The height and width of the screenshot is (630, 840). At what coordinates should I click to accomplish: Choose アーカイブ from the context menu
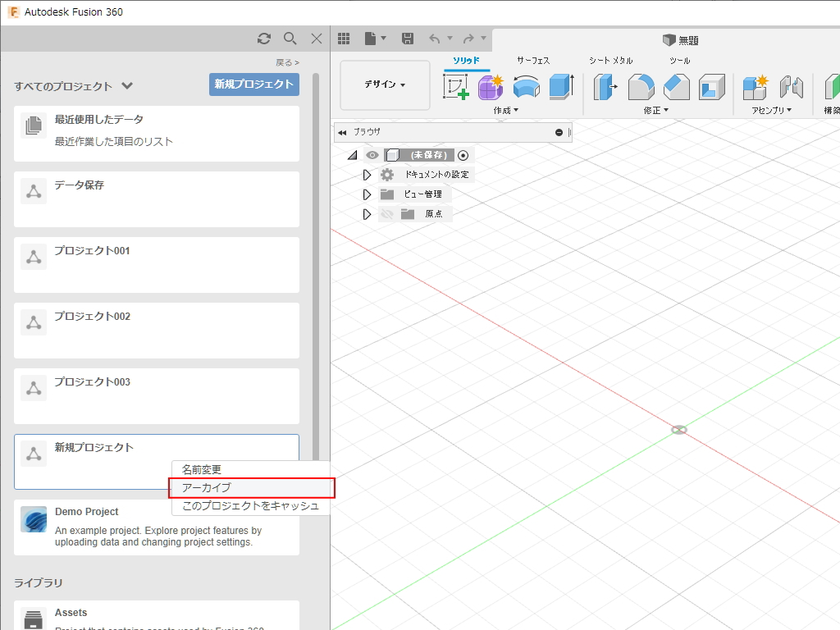coord(252,488)
